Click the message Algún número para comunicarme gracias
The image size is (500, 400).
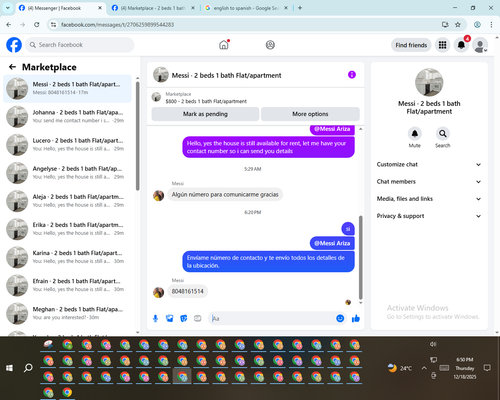point(225,194)
